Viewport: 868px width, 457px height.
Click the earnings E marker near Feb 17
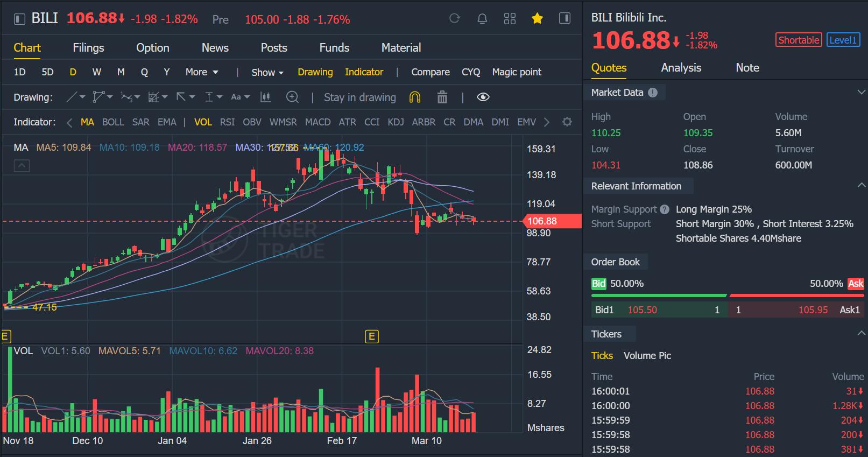[x=371, y=336]
